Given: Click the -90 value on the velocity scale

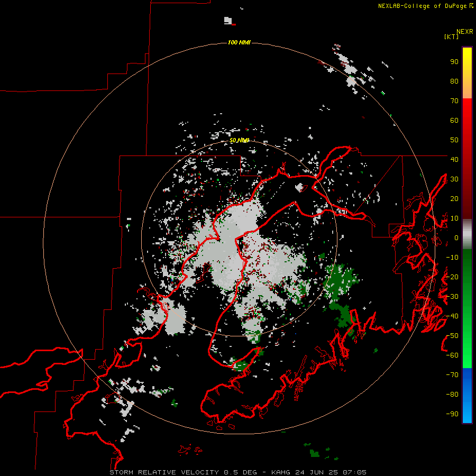Looking at the screenshot, I should [452, 414].
